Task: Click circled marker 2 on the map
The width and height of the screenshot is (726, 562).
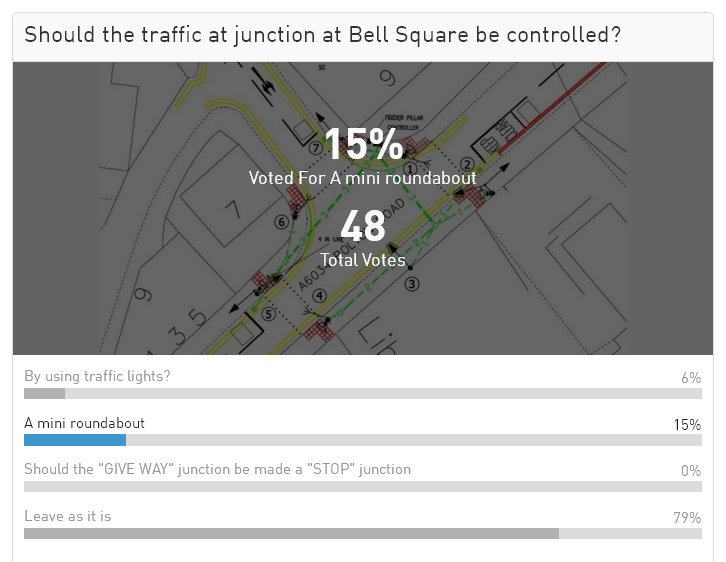Action: pos(466,164)
